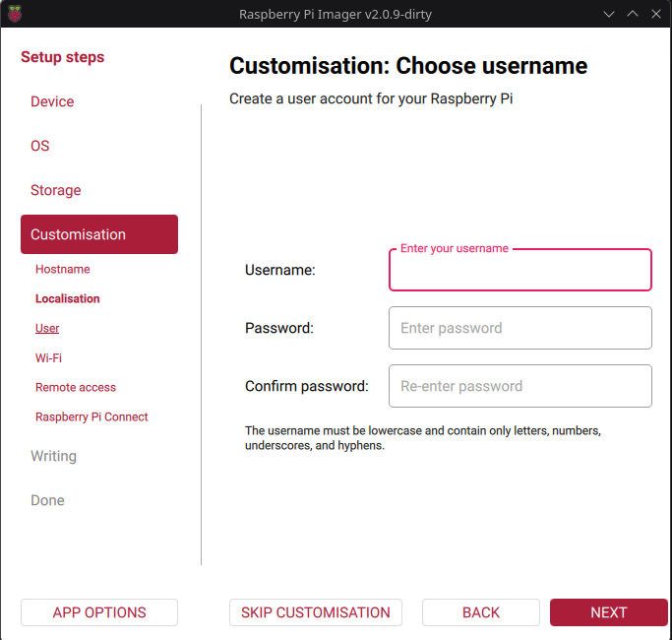Jump to the Localisation sub-step
Screen dimensions: 672x640
(x=67, y=298)
